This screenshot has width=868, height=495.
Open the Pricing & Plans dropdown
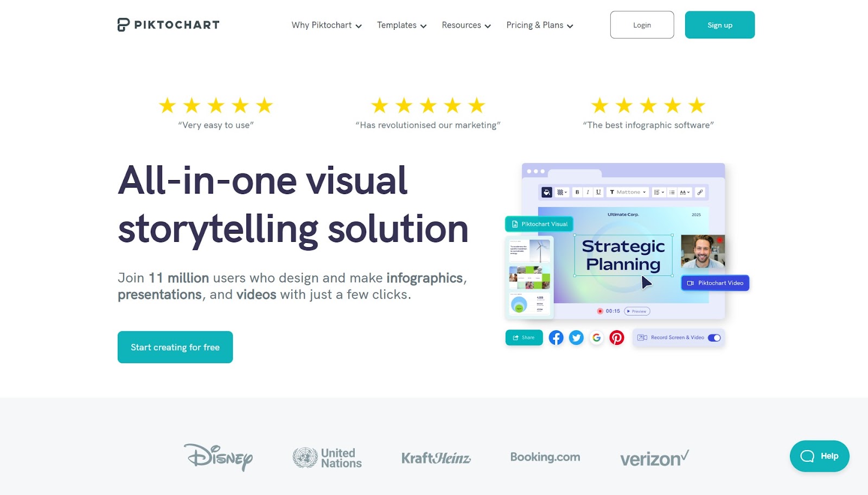540,25
